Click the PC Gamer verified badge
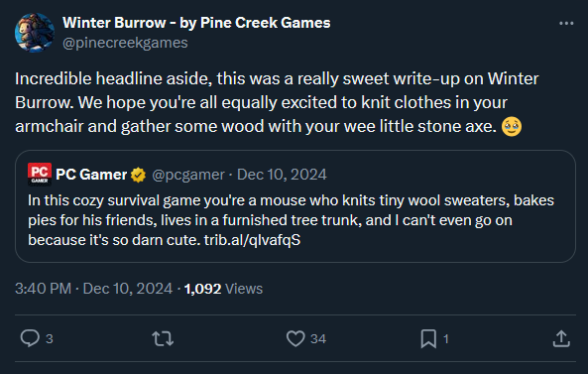 139,175
